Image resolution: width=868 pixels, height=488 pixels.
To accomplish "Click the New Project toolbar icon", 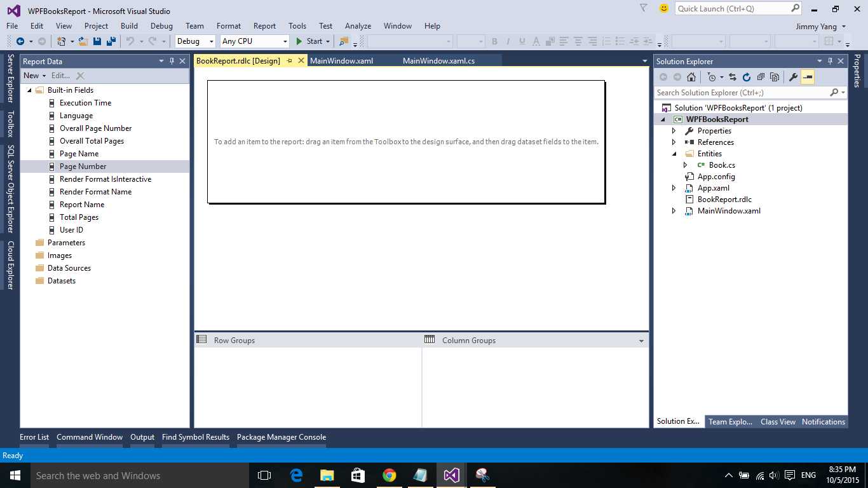I will [x=61, y=41].
